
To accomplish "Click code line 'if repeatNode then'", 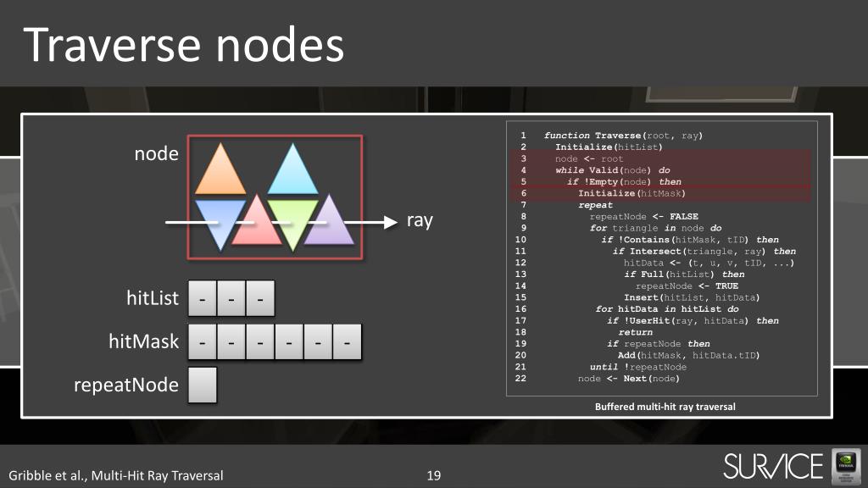I will click(658, 345).
